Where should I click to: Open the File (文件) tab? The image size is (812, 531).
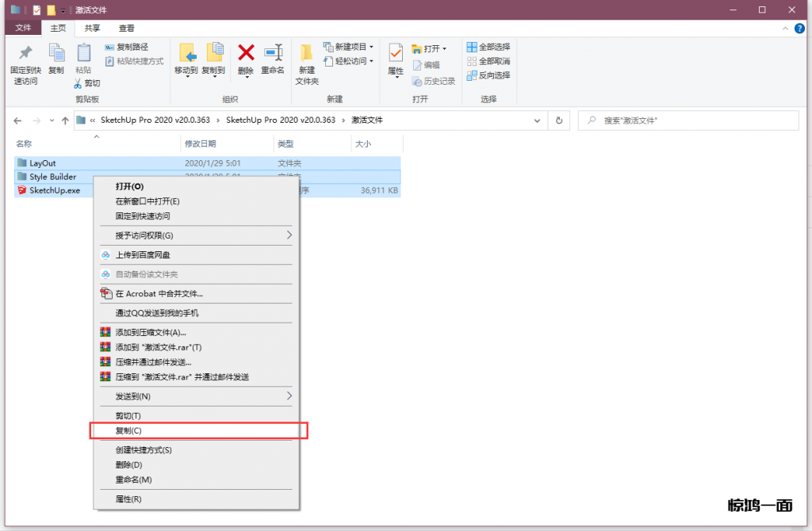pos(23,28)
